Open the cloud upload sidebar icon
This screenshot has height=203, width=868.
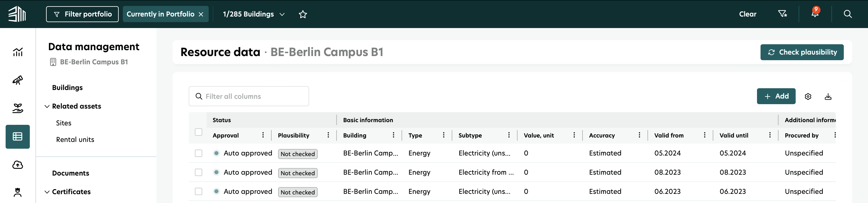tap(17, 165)
